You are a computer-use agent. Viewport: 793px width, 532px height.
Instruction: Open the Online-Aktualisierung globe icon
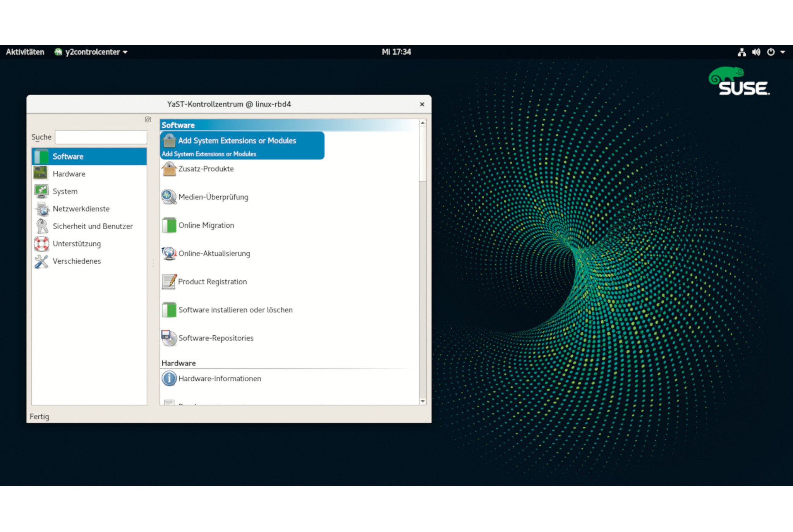169,254
